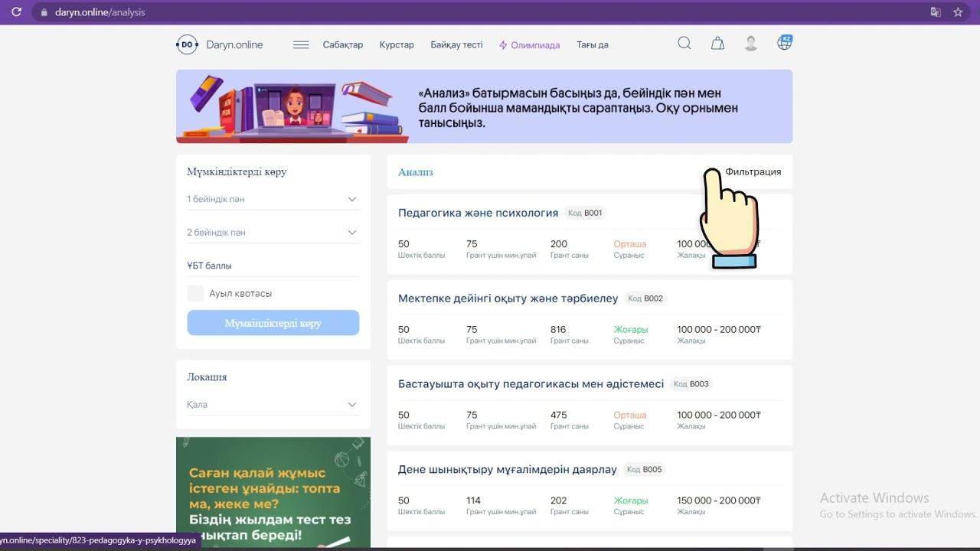Screen dimensions: 980x551
Task: Open the Сабақтар menu item
Action: (342, 45)
